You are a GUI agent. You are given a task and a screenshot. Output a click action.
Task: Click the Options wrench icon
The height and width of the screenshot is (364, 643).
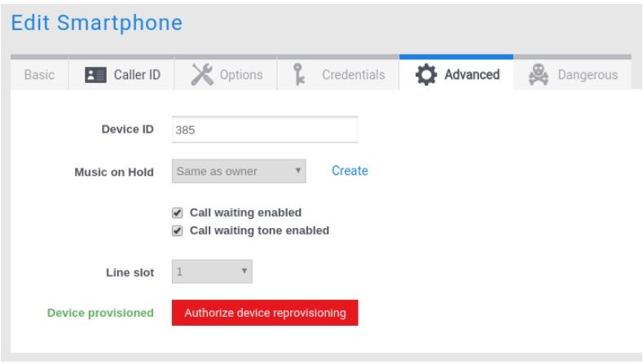click(204, 75)
